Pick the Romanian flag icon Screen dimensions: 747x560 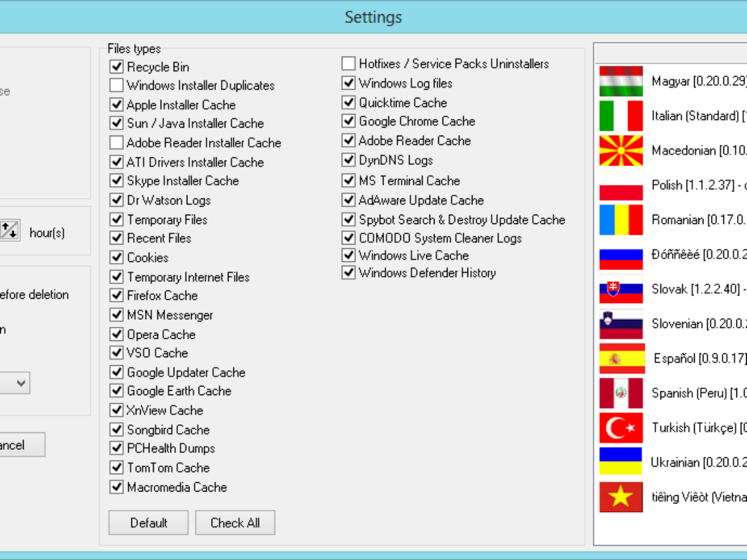621,220
